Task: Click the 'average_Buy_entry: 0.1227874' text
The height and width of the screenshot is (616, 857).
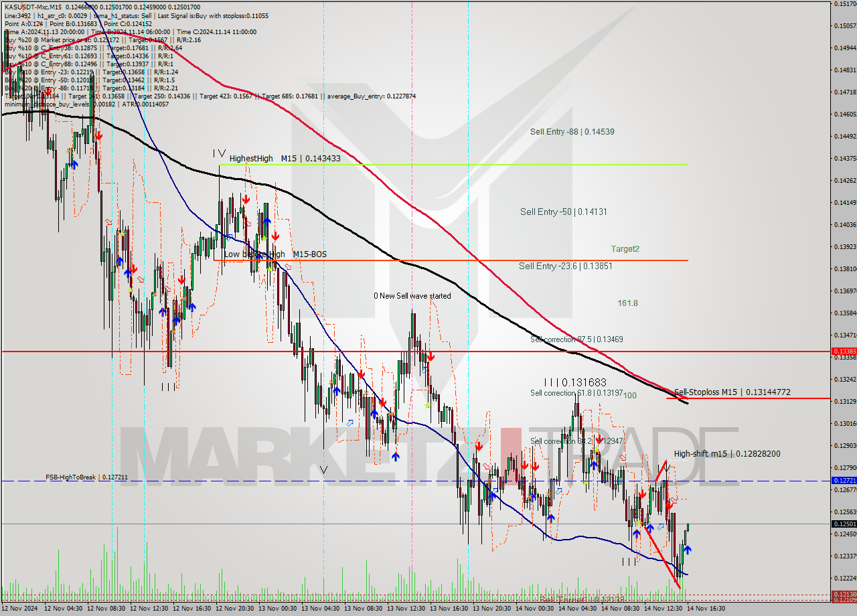Action: (371, 96)
